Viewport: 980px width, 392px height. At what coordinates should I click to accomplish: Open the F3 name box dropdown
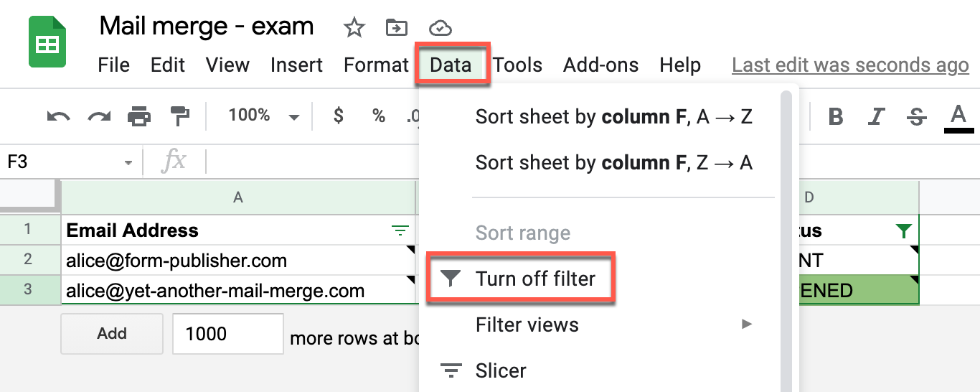128,163
